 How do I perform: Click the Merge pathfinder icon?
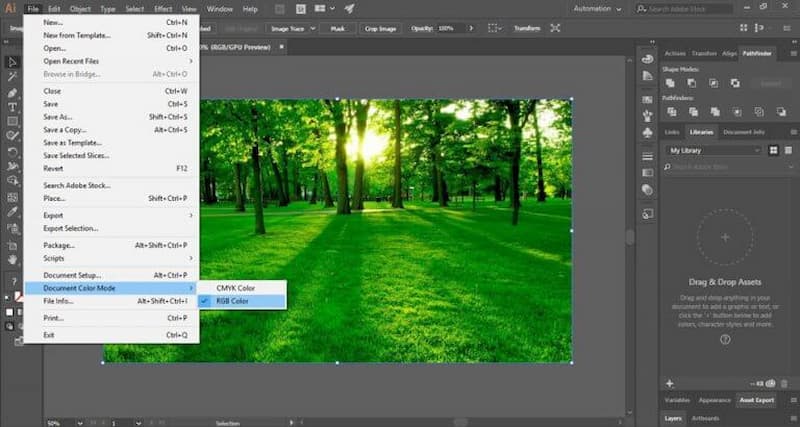click(x=715, y=111)
